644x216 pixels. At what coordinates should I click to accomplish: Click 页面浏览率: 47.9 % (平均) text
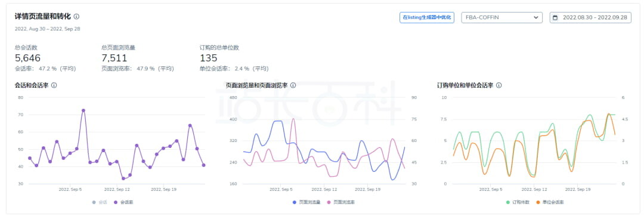click(137, 69)
